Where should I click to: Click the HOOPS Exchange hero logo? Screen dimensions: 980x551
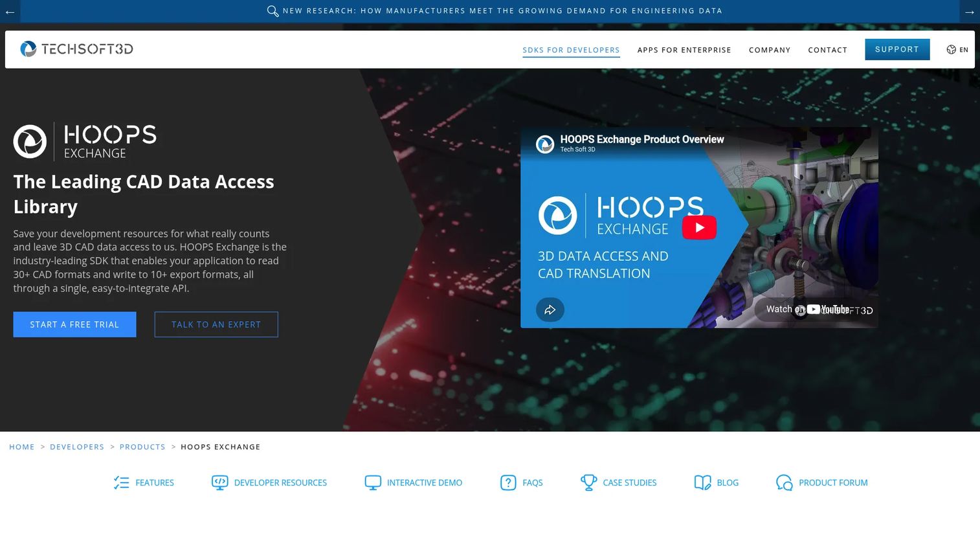click(x=85, y=141)
